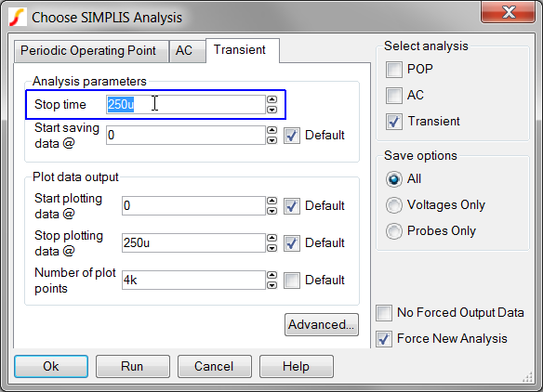The image size is (543, 392).
Task: Increase Stop time with up spinner arrow
Action: point(272,99)
